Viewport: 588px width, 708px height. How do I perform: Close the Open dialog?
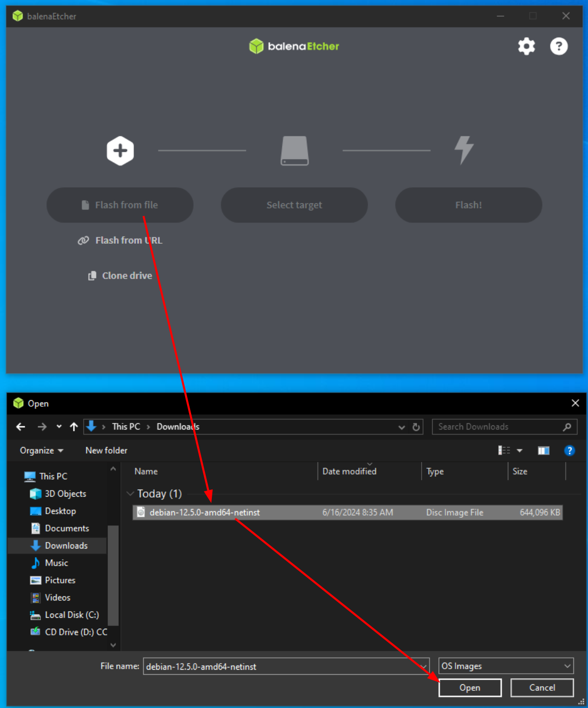(x=575, y=403)
